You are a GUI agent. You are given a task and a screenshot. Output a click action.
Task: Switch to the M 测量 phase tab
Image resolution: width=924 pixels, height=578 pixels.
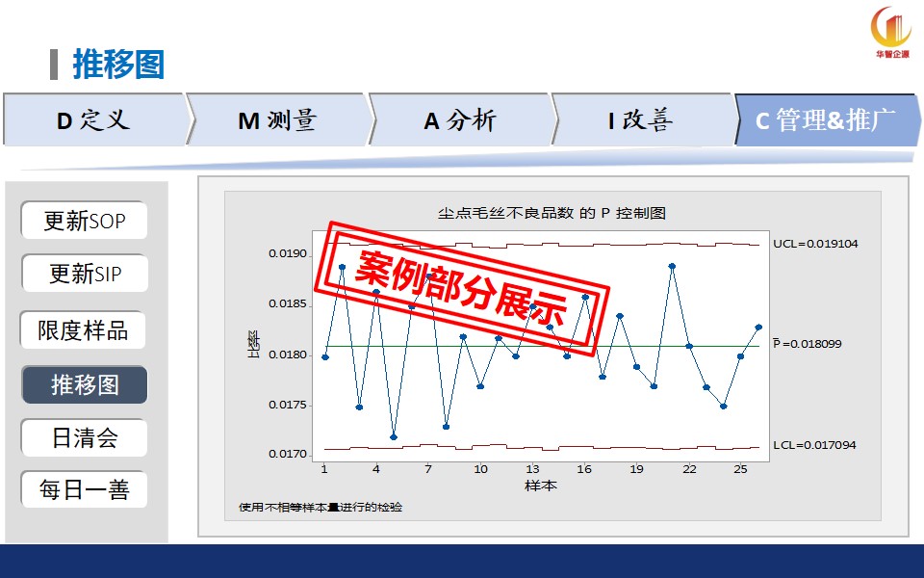[276, 119]
